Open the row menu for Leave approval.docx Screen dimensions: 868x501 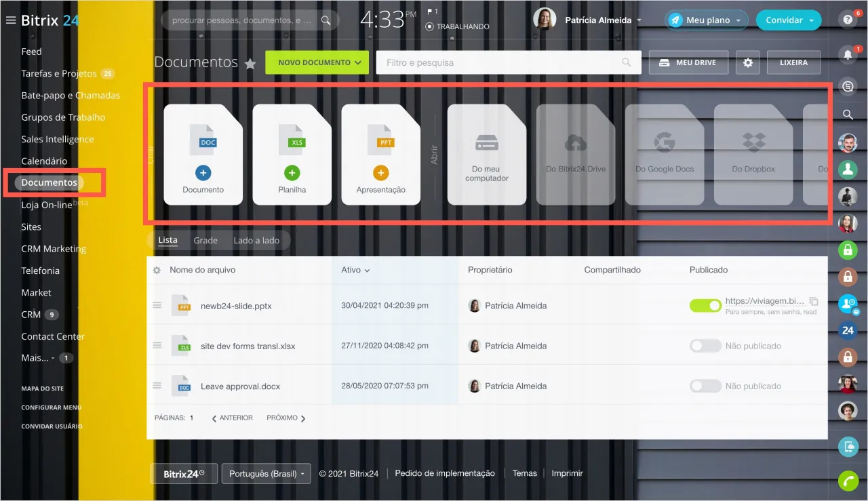click(157, 386)
